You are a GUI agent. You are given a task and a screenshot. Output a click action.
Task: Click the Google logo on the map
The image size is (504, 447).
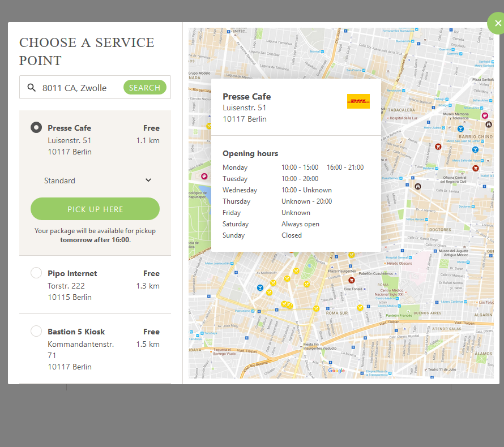point(336,371)
